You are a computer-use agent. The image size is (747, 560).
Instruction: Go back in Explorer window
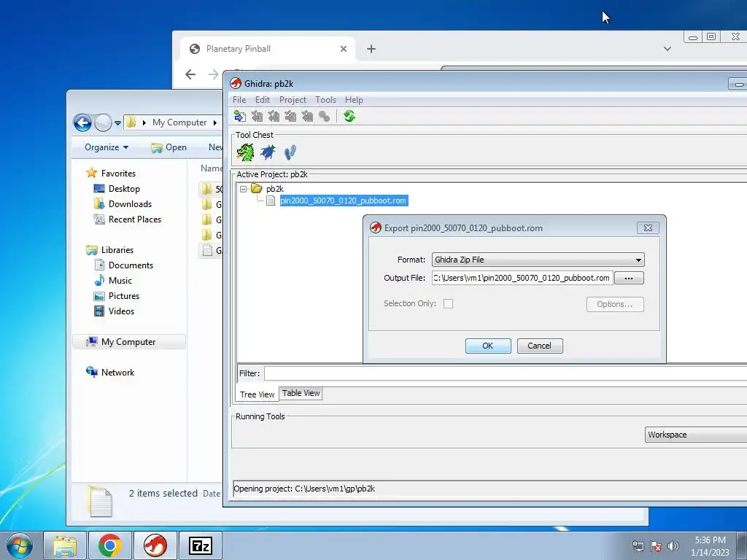82,122
